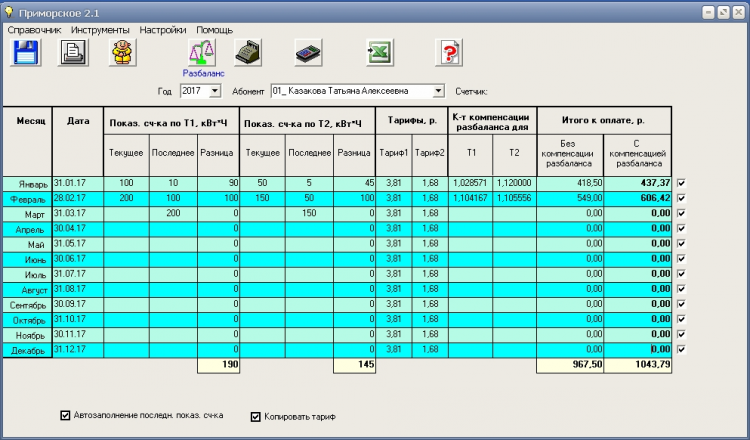Toggle the Ноябрь row checkbox
Viewport: 750px width, 440px height.
click(x=682, y=334)
